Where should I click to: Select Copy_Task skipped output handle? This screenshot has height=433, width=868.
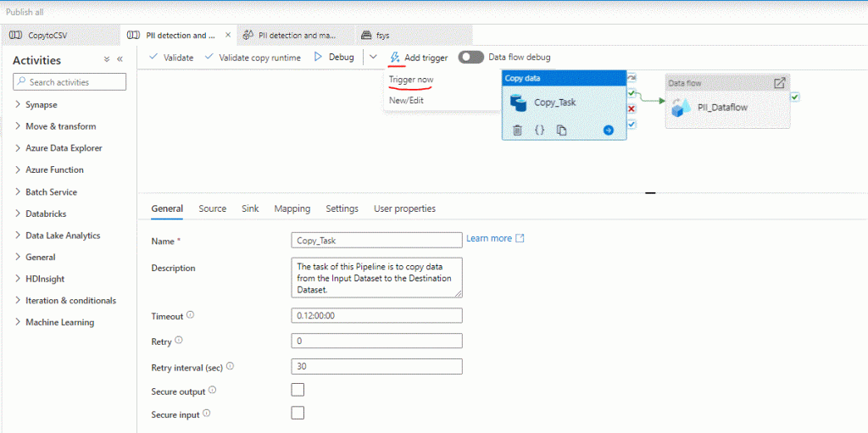coord(632,79)
